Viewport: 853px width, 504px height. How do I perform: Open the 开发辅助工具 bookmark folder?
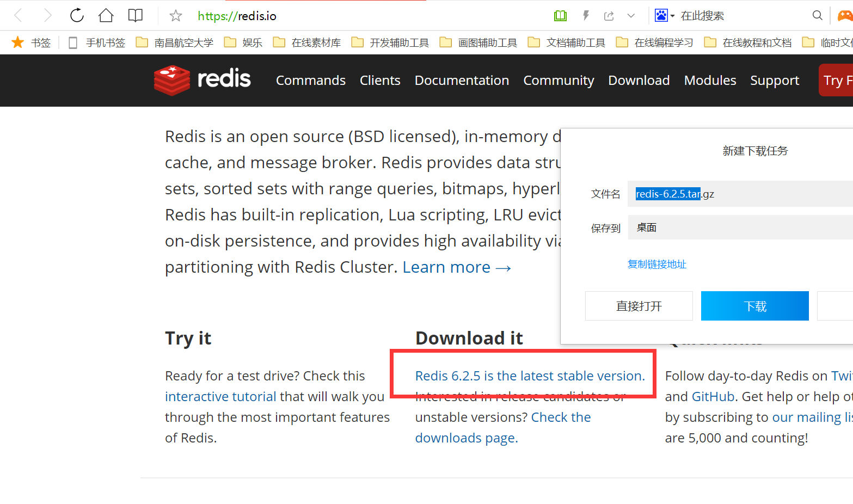[x=390, y=42]
